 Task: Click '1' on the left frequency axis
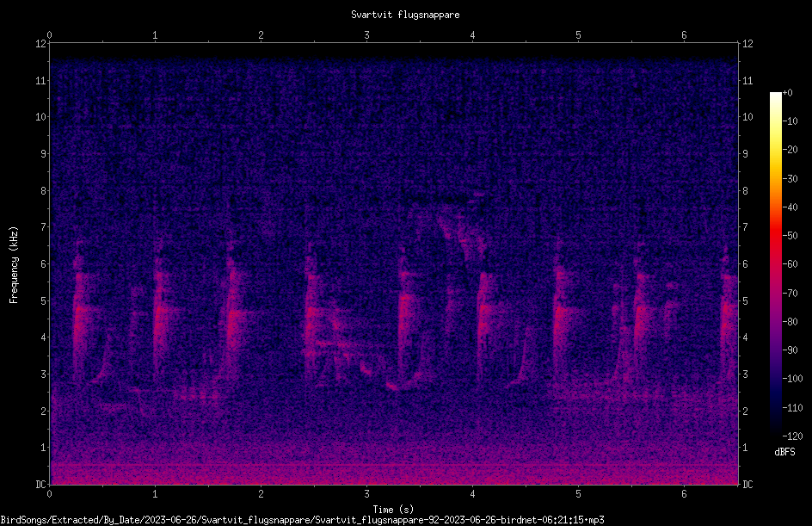point(44,448)
